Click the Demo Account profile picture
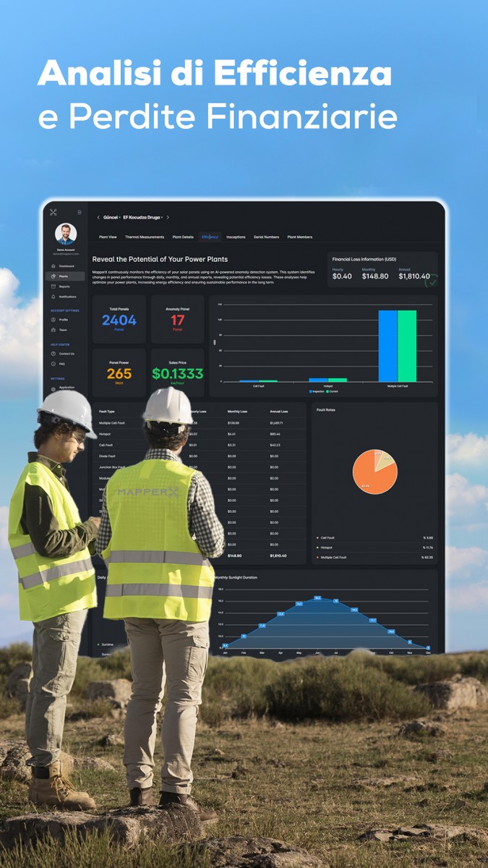This screenshot has height=868, width=488. [x=66, y=234]
